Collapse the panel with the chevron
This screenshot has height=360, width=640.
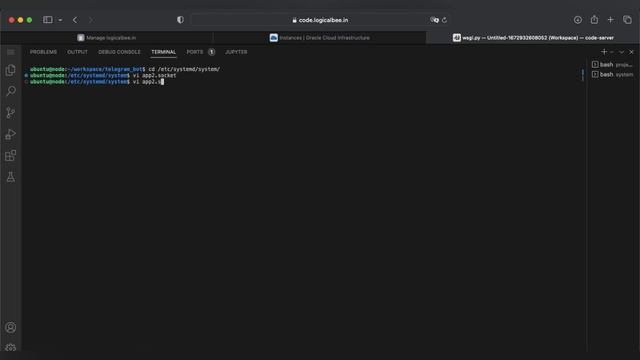622,52
